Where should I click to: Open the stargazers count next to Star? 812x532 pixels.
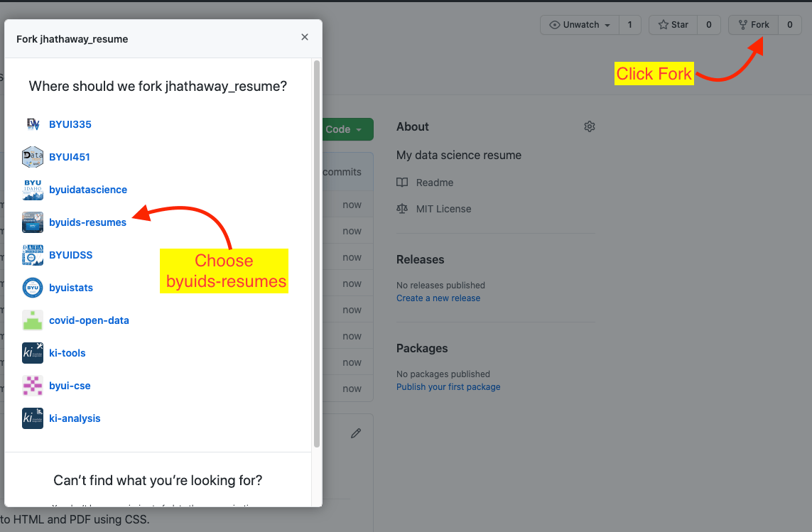click(709, 25)
